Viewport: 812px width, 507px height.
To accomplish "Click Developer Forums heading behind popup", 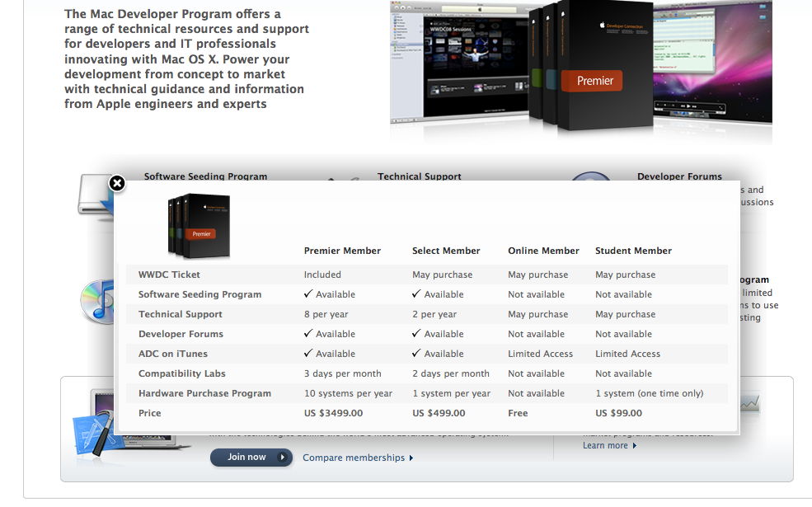I will coord(679,176).
